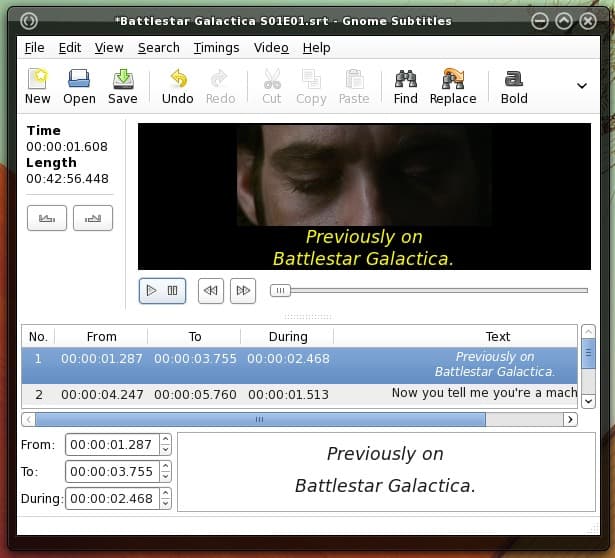Click the 00:00:05.760 To cell
Image resolution: width=615 pixels, height=558 pixels.
[x=195, y=394]
